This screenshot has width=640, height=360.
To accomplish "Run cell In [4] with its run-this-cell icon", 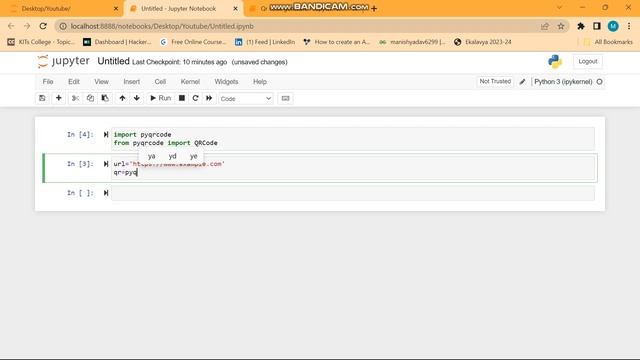I will point(106,134).
